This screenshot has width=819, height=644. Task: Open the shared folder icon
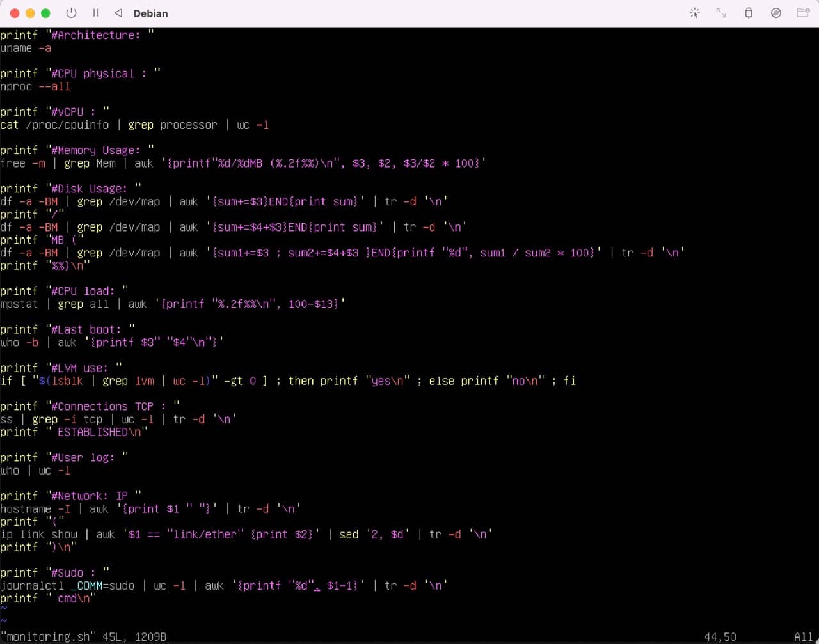[803, 13]
